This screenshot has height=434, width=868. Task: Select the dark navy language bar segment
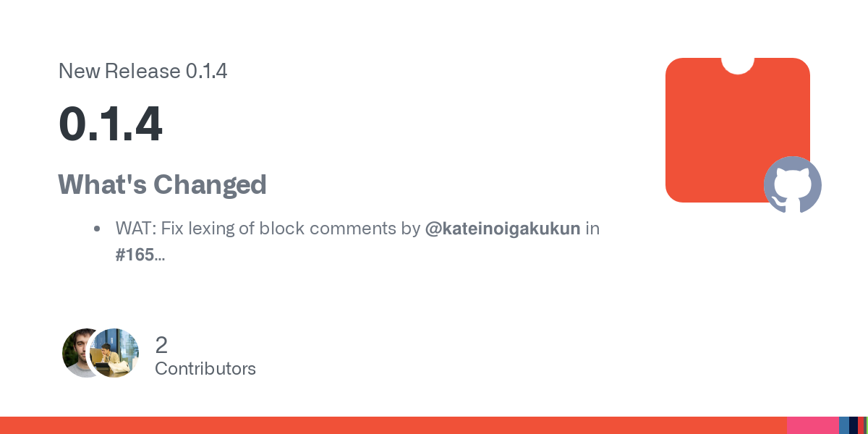(x=854, y=425)
